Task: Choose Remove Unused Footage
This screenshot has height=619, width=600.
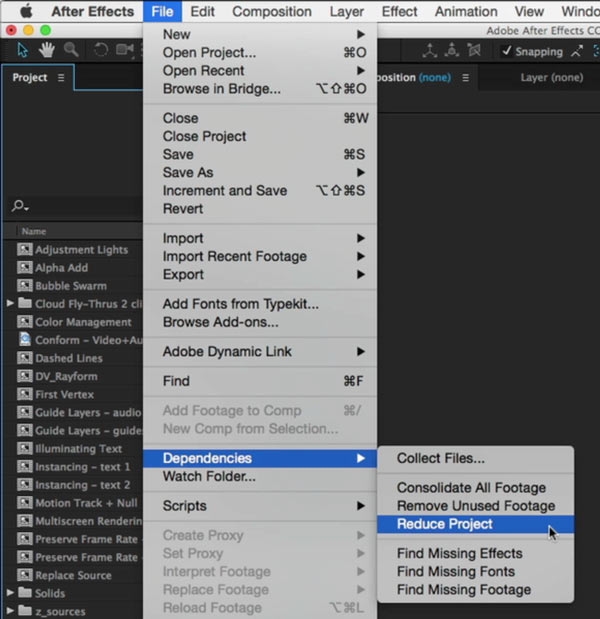Action: [475, 506]
